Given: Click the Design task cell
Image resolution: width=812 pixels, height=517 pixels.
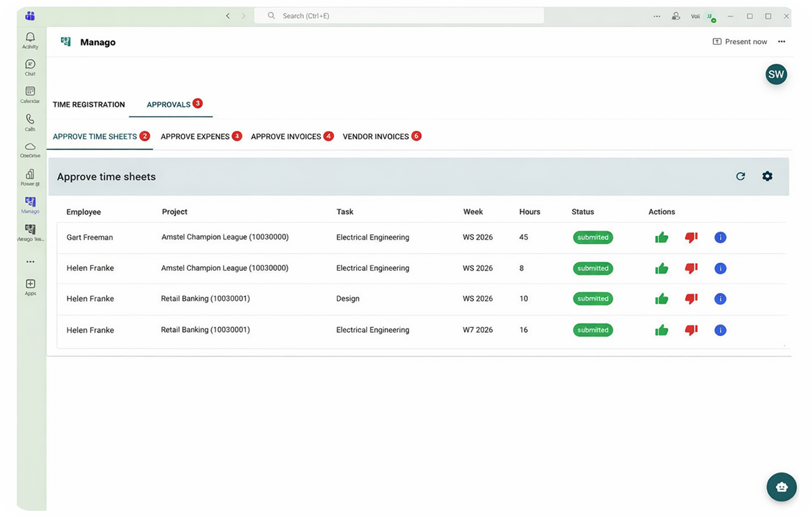Looking at the screenshot, I should point(348,298).
